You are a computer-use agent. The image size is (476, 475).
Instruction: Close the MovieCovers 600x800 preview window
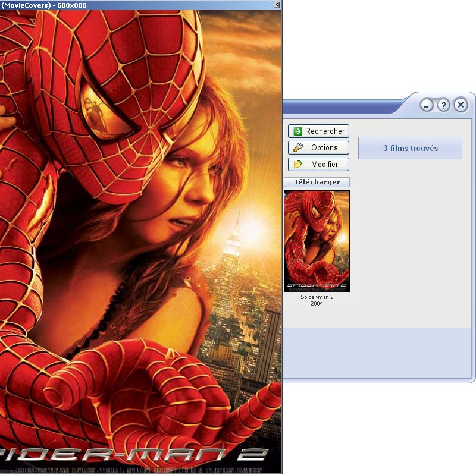click(277, 5)
